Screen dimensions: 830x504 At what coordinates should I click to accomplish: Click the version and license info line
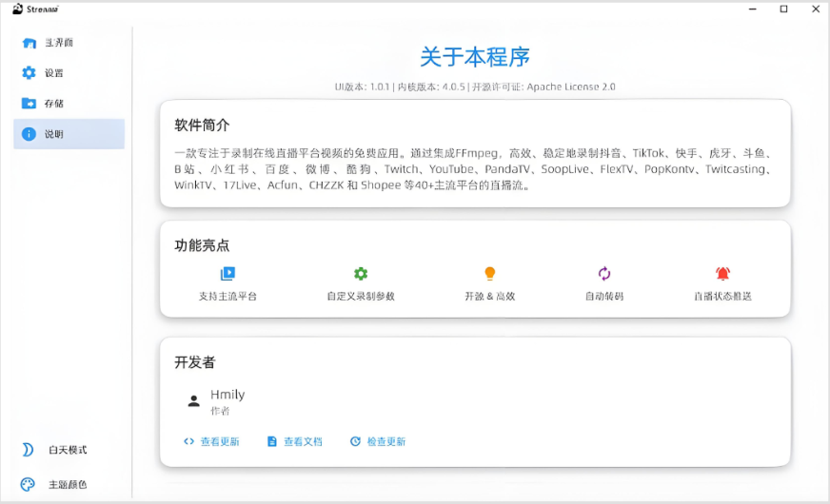[x=475, y=87]
